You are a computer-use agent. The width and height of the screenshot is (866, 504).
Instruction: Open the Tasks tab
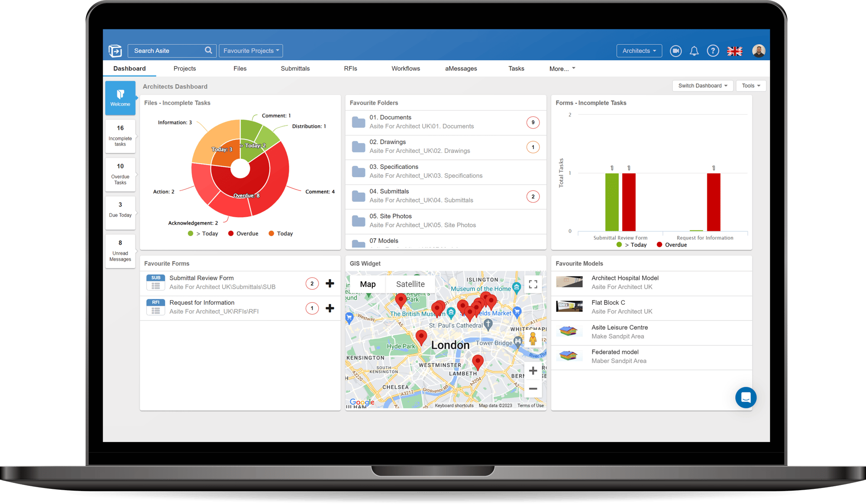pos(516,68)
